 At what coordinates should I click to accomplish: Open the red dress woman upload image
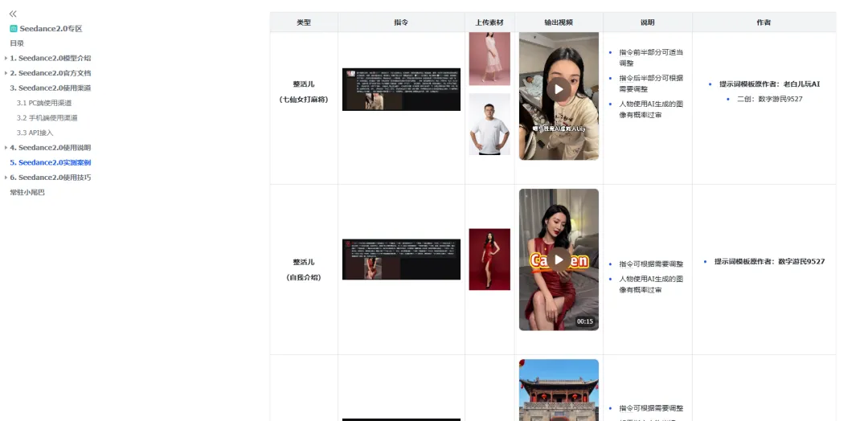[489, 260]
